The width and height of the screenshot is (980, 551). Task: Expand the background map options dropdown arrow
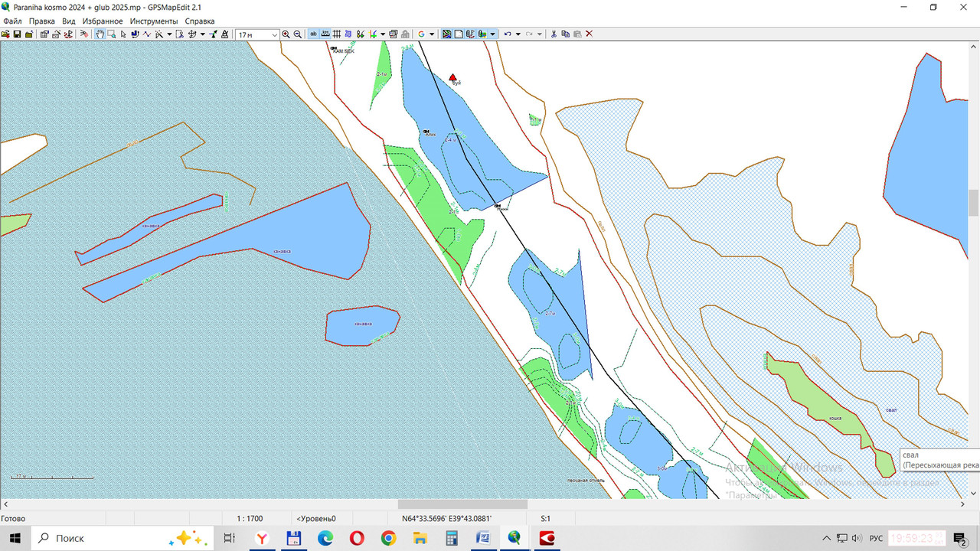click(493, 34)
